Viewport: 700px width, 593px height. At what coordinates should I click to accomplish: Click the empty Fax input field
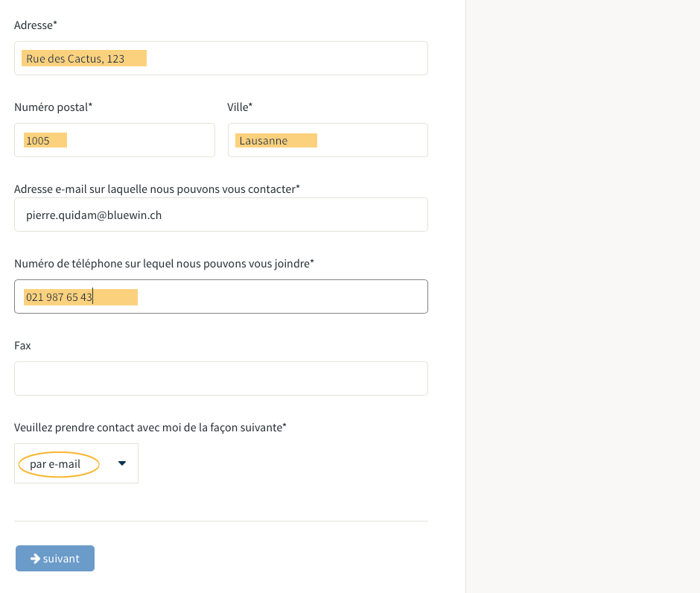221,378
